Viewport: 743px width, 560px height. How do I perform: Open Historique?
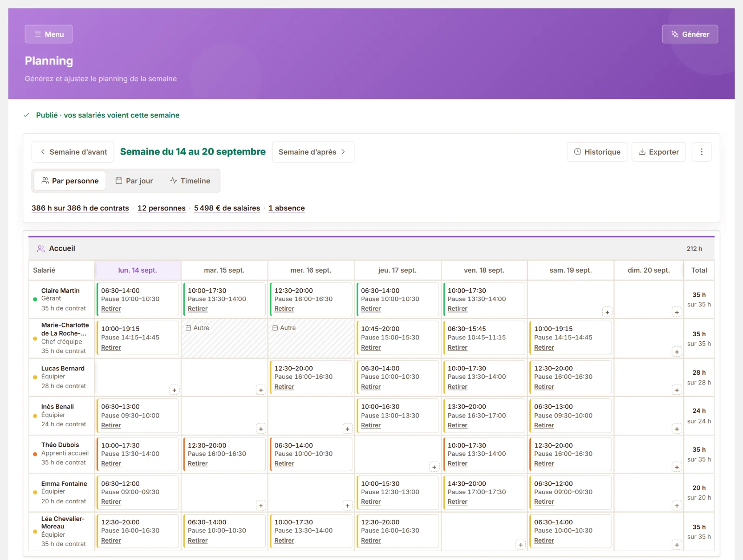pos(597,152)
